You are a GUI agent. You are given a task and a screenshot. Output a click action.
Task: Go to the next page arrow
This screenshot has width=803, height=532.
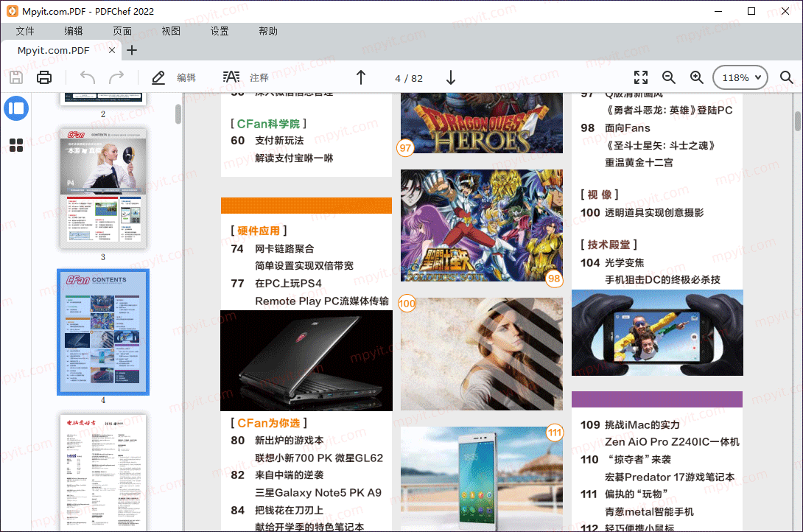coord(451,78)
